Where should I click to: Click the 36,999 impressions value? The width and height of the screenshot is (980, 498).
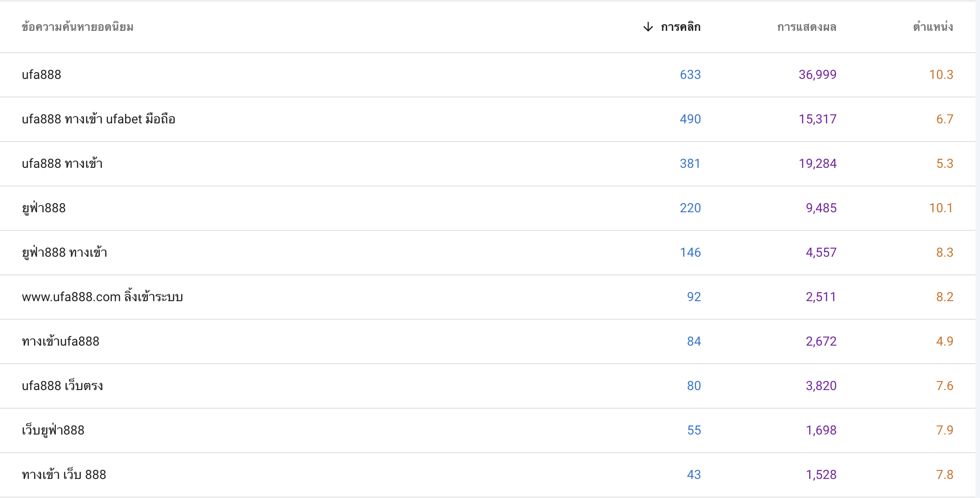click(818, 75)
